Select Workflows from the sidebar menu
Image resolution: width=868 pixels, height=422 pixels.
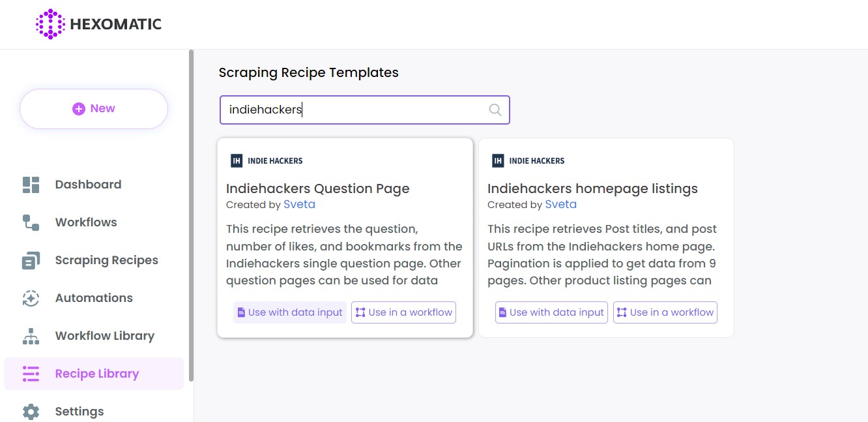tap(85, 222)
